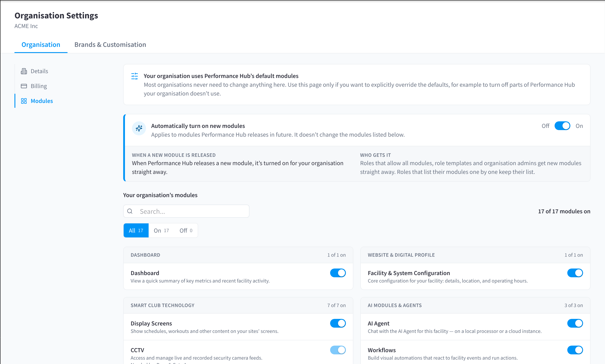Viewport: 605px width, 364px height.
Task: Click the module Search field
Action: (x=186, y=211)
